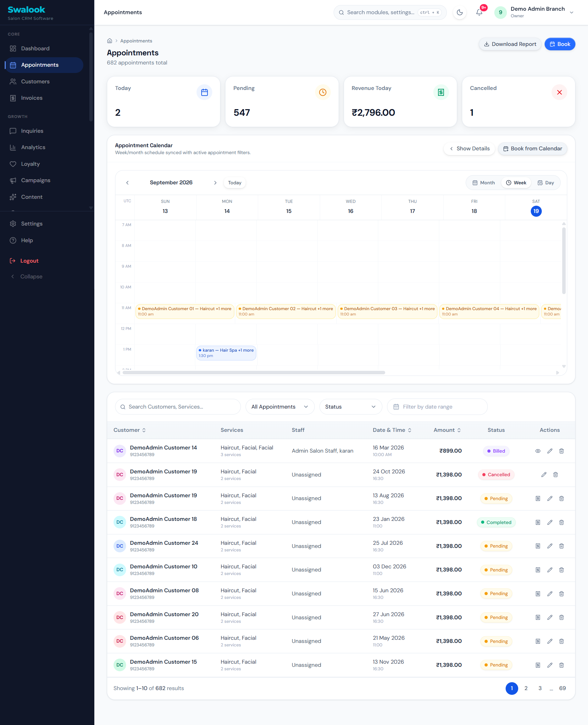Sort table by Customer column
This screenshot has height=725, width=588.
coord(130,430)
